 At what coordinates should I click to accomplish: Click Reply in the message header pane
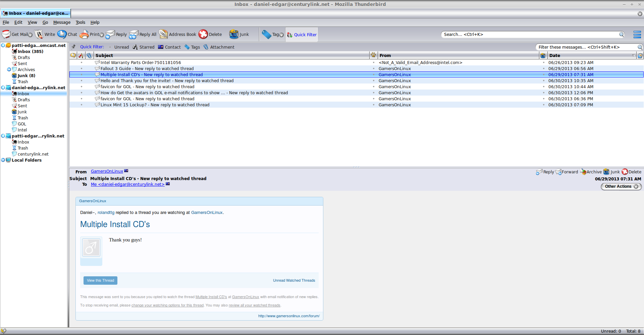tap(545, 172)
